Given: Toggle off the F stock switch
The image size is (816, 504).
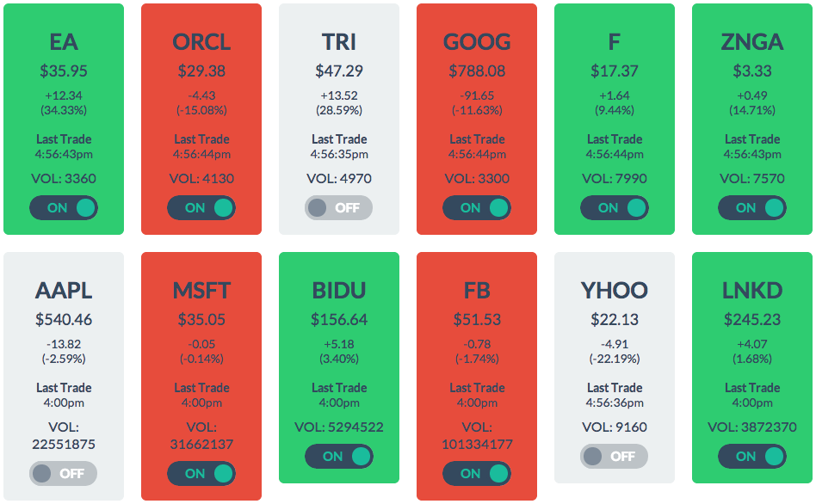Looking at the screenshot, I should (615, 207).
